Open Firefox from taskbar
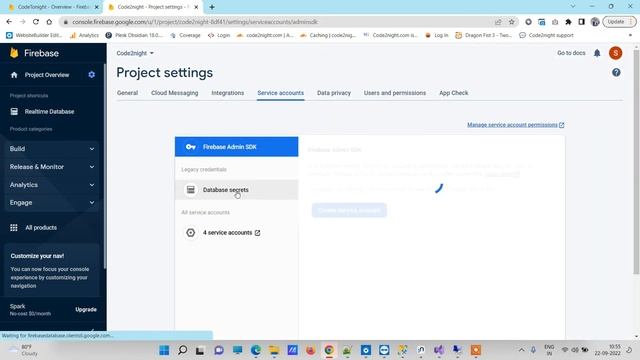This screenshot has height=360, width=640. tap(311, 350)
